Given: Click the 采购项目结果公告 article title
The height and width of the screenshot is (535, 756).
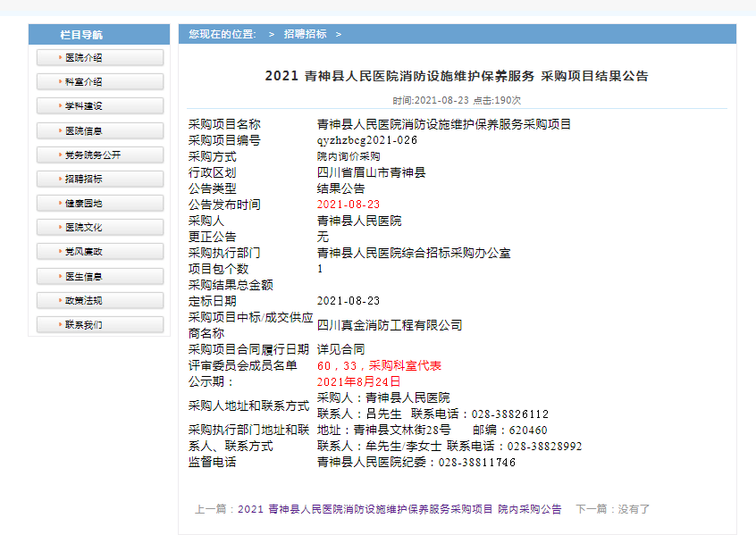Looking at the screenshot, I should coord(457,76).
